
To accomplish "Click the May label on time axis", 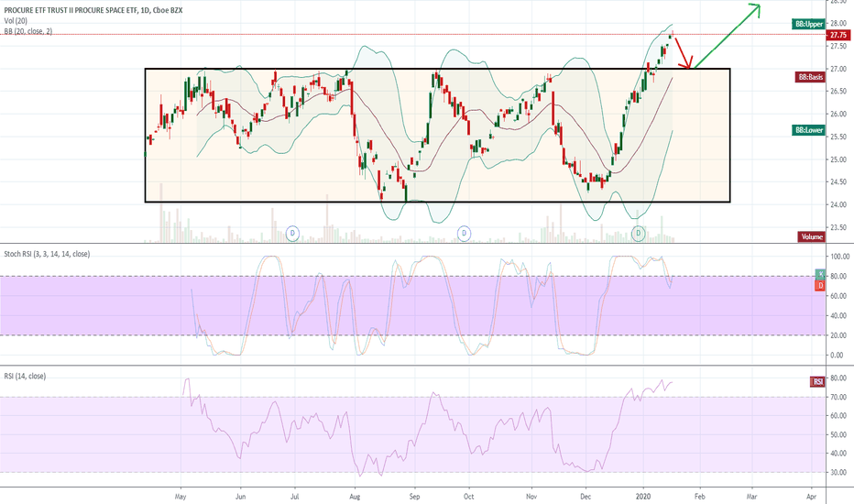I will click(181, 497).
